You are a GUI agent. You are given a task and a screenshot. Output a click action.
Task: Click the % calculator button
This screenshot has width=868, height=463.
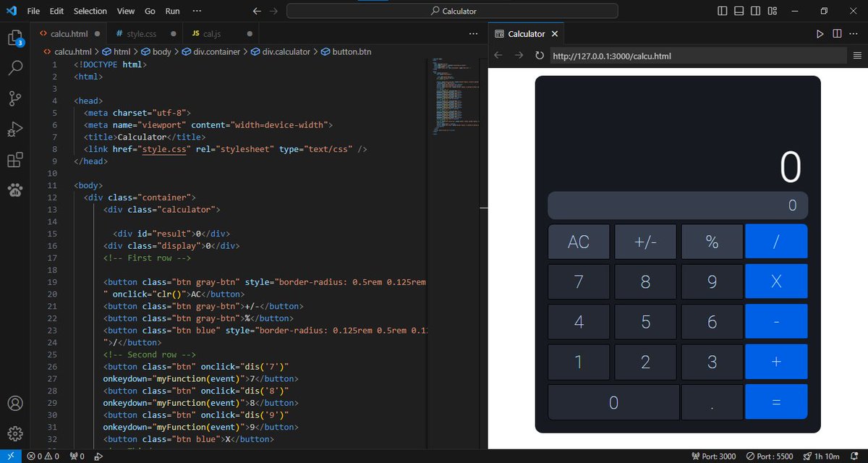[x=712, y=242]
